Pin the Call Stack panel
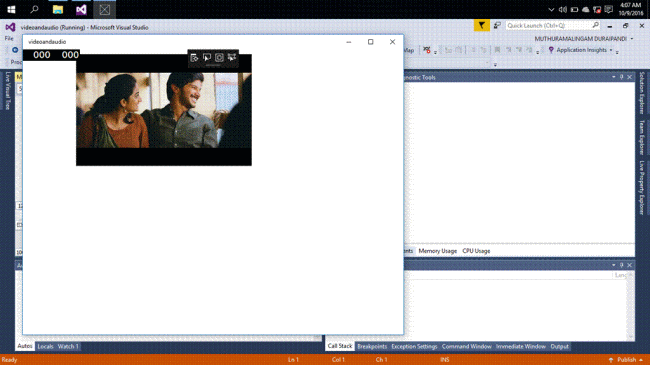650x365 pixels. pyautogui.click(x=621, y=265)
